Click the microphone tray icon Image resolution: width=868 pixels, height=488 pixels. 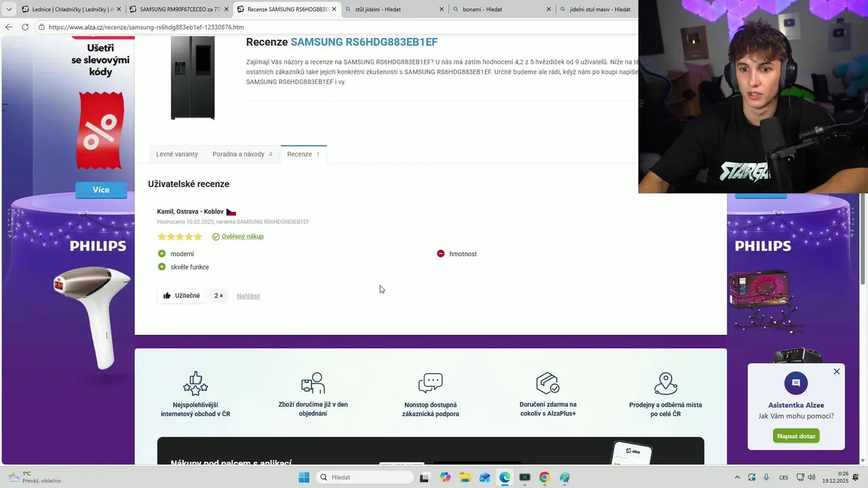(766, 477)
